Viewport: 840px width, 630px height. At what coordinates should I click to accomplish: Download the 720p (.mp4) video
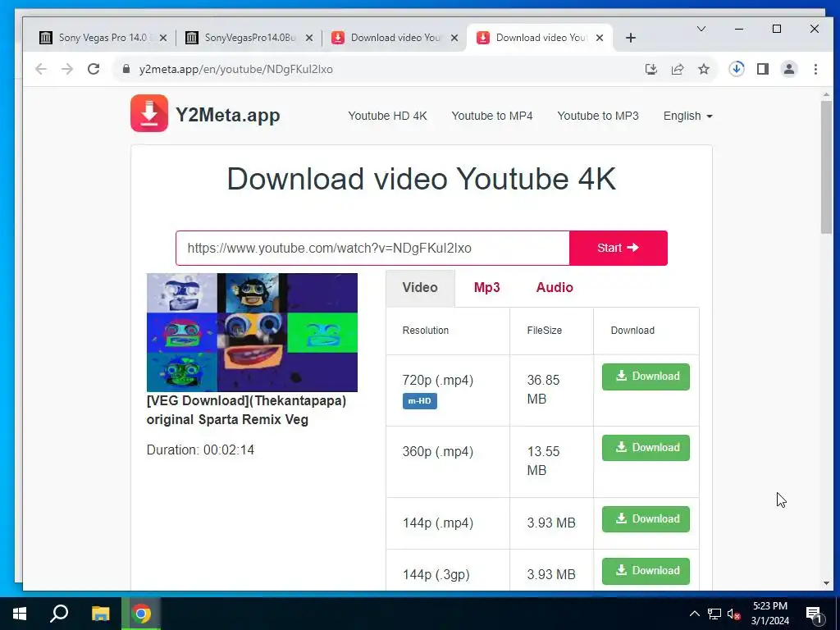646,377
